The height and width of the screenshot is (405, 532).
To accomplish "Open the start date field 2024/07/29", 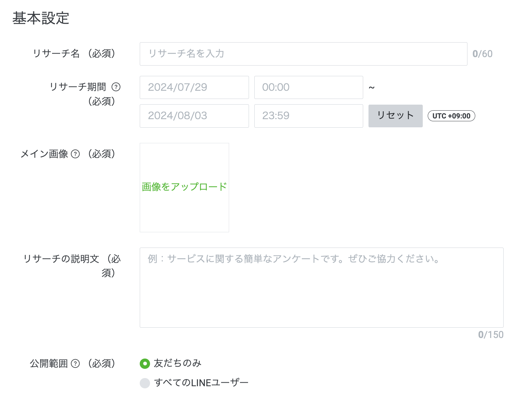I will [194, 87].
